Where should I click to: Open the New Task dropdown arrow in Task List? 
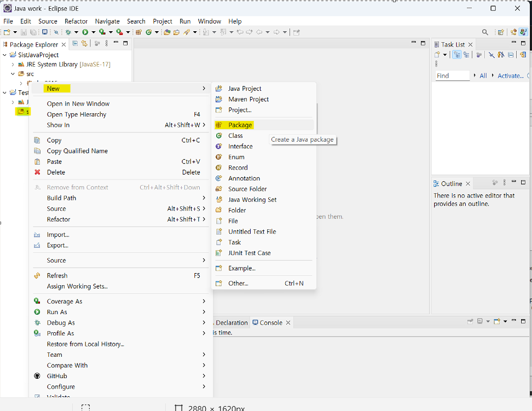[x=445, y=55]
